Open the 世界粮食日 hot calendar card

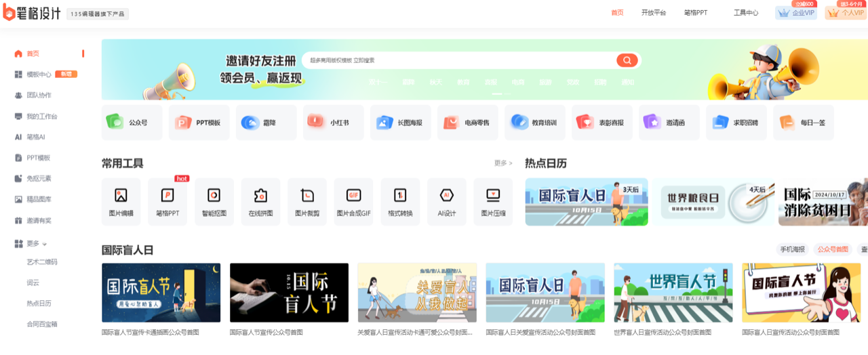coord(713,202)
